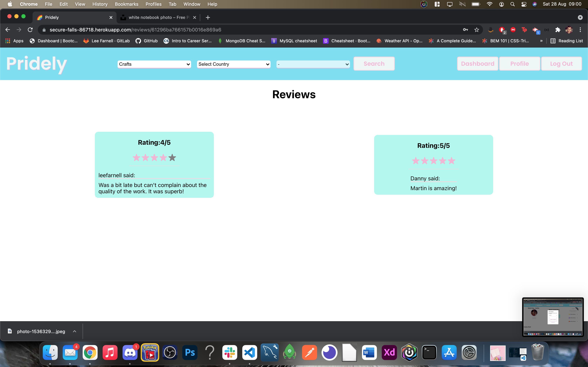Expand the Crafts category dropdown
Viewport: 588px width, 367px height.
point(154,64)
